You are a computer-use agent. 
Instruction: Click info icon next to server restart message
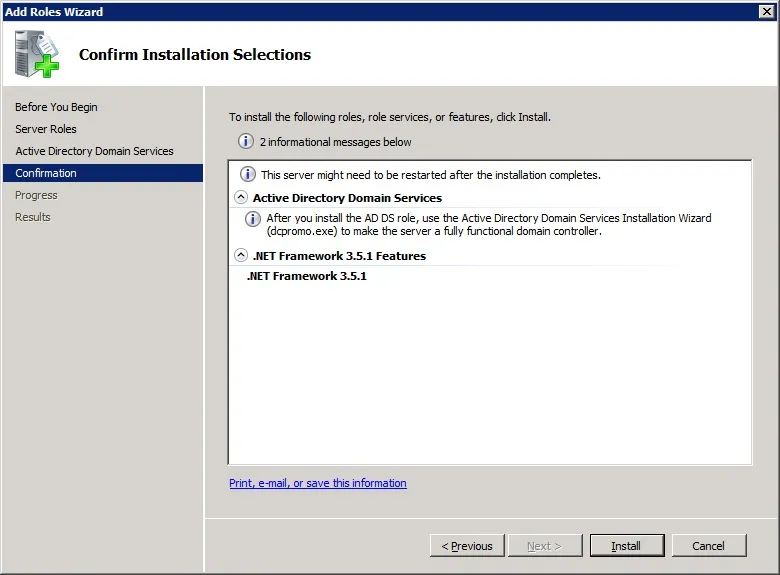tap(248, 175)
